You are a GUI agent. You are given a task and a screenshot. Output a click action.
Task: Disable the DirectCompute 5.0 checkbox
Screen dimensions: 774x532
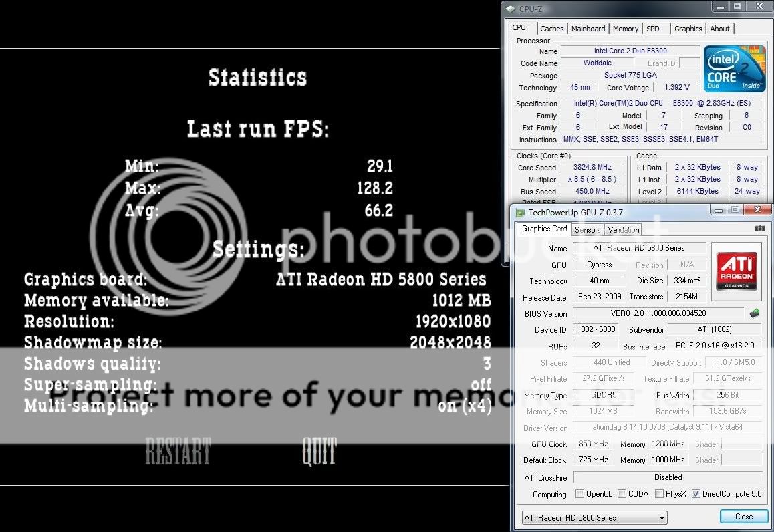696,493
